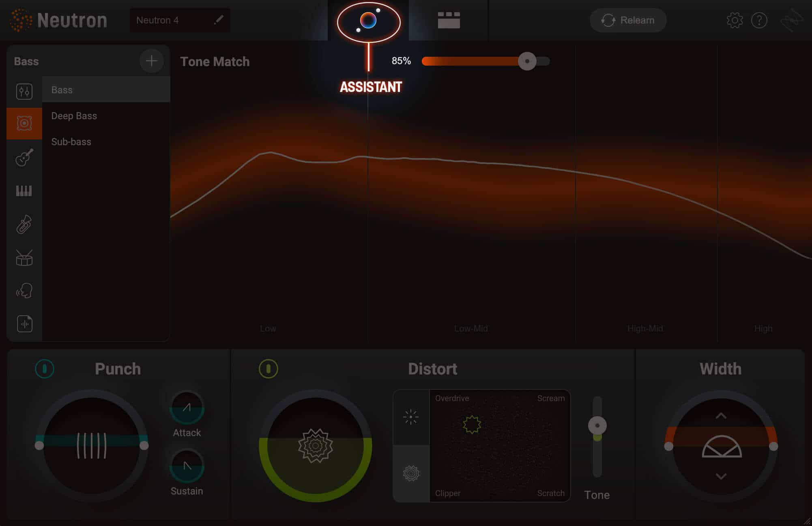Click the Relearn button

(628, 20)
